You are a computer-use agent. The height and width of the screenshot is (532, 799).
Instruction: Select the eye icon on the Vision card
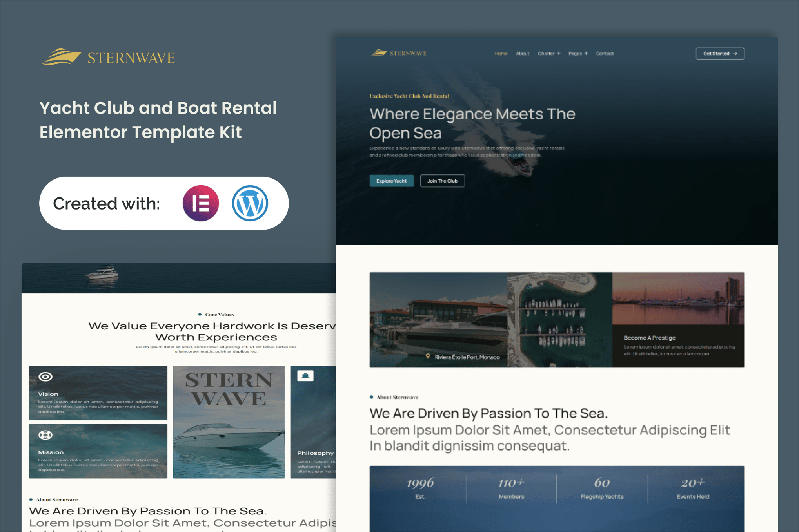click(x=45, y=376)
